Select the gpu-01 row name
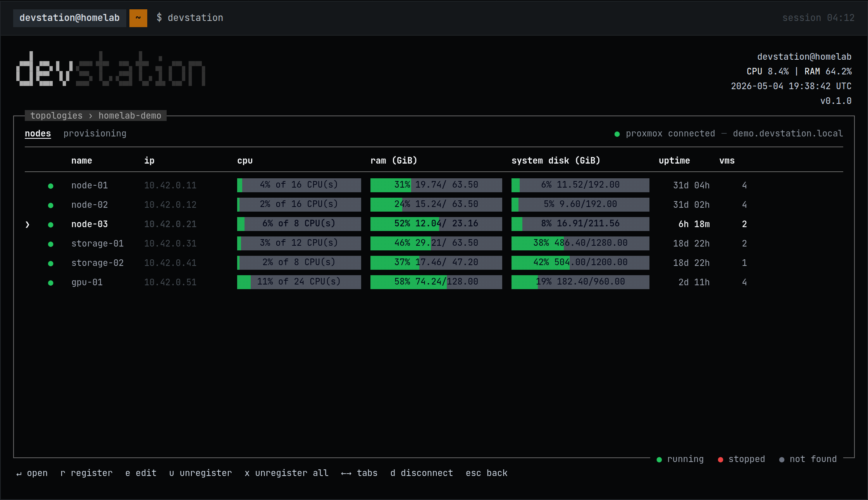Image resolution: width=868 pixels, height=500 pixels. click(x=87, y=282)
